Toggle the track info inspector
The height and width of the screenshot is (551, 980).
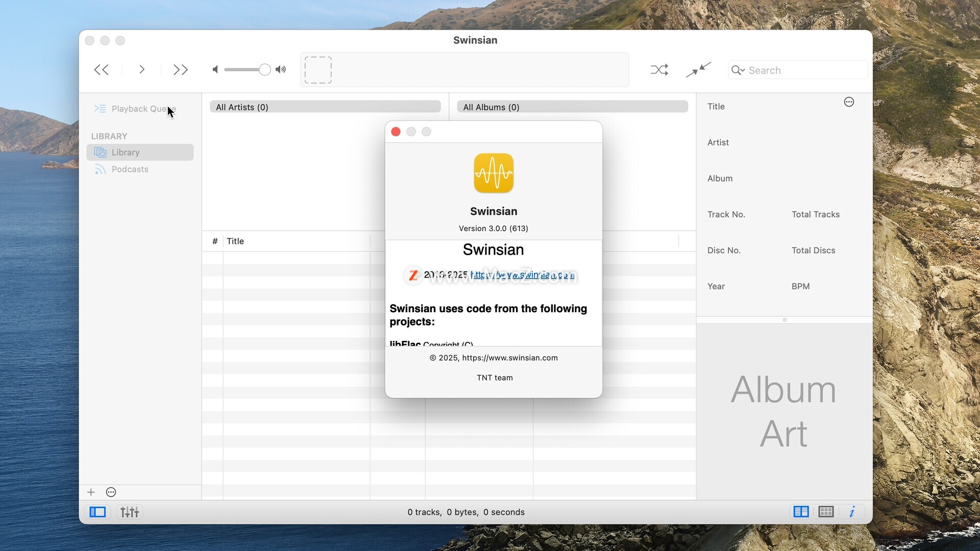[x=852, y=512]
